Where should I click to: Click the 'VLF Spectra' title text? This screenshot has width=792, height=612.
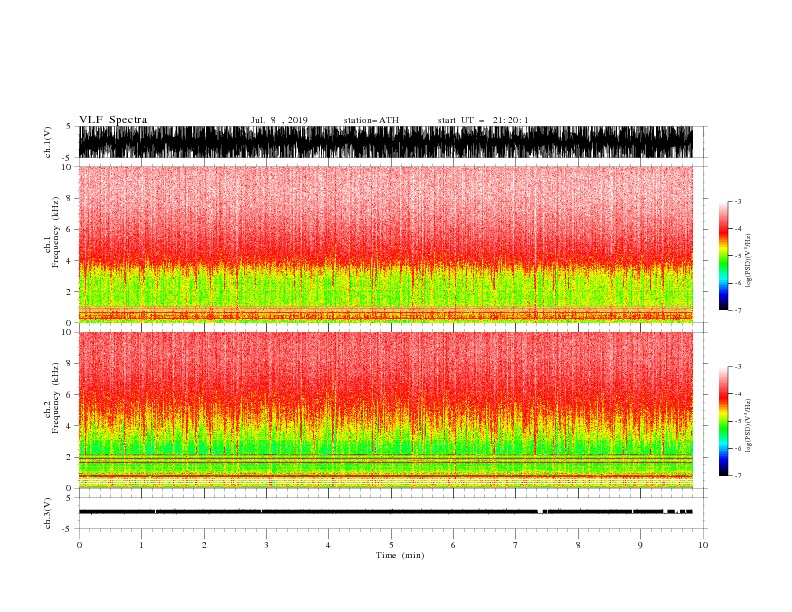pos(113,120)
